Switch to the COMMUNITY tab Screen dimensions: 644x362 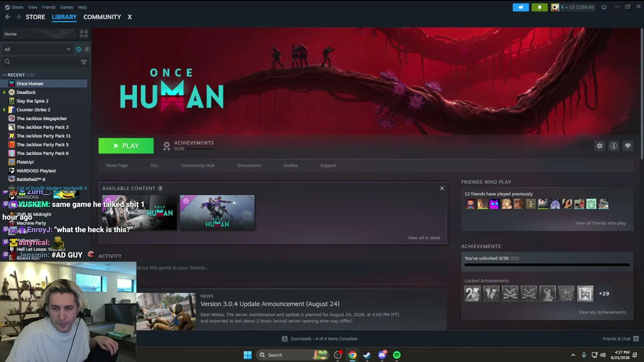pyautogui.click(x=102, y=17)
